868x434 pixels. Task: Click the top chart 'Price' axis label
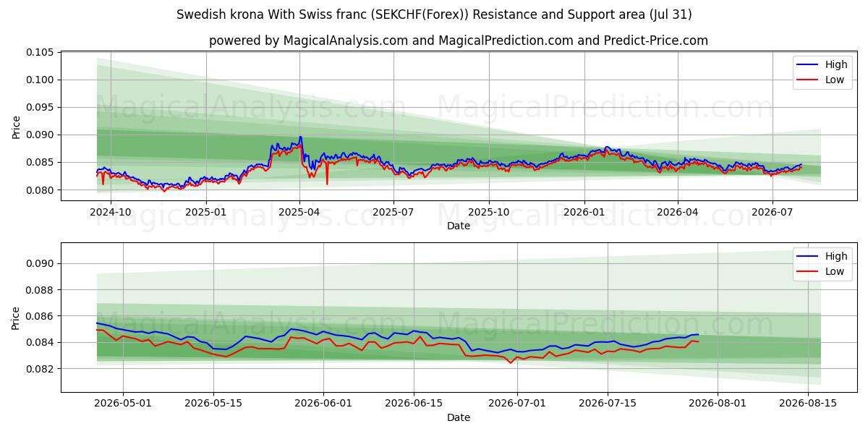(16, 127)
